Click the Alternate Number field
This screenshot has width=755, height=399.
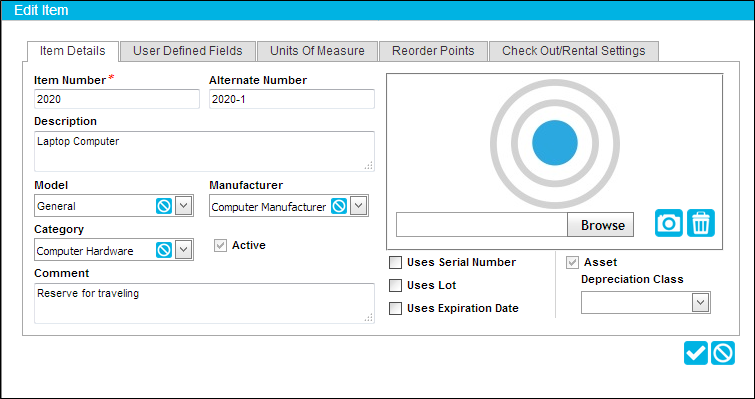point(292,99)
